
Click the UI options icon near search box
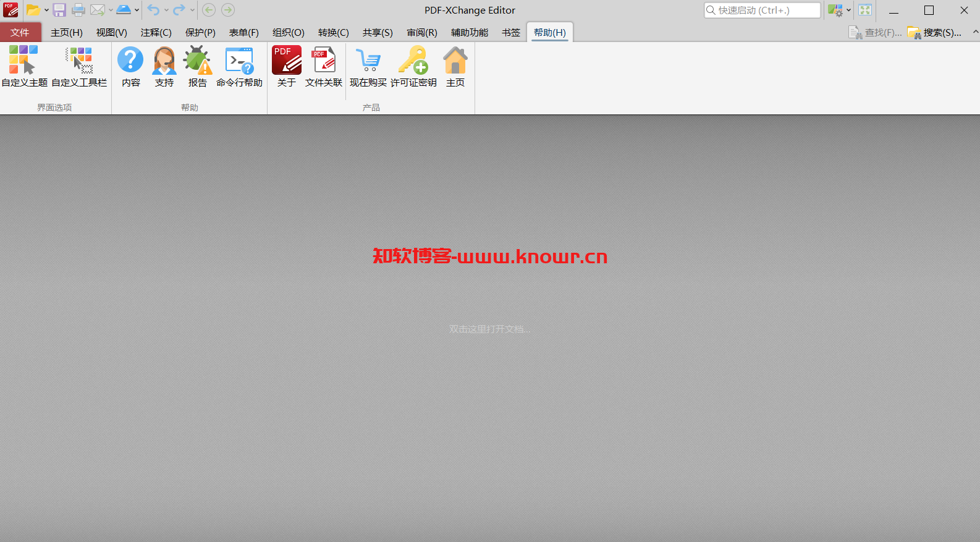[835, 10]
